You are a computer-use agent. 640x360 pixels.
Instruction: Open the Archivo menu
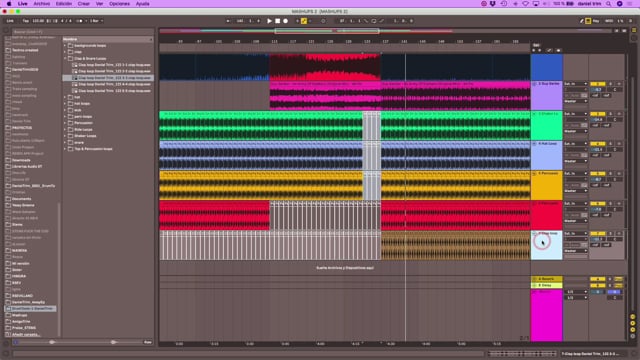[x=42, y=4]
